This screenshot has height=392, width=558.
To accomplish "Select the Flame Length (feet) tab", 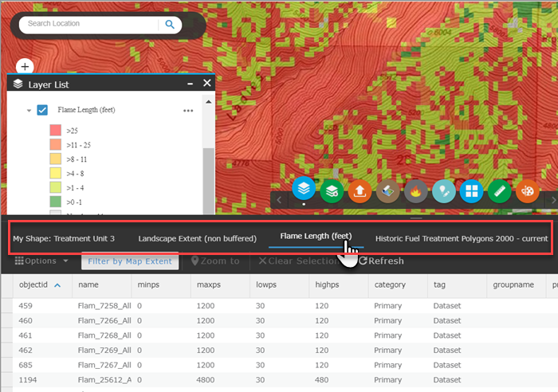I will click(316, 236).
